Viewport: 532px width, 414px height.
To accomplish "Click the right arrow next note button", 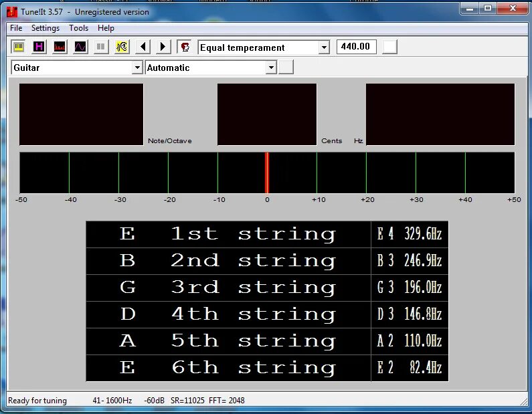I will tap(163, 47).
